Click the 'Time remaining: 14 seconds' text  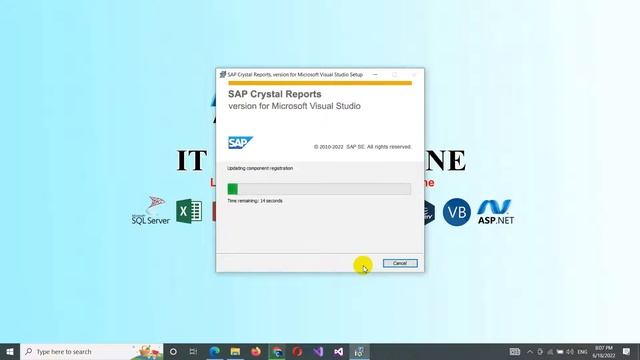point(255,201)
